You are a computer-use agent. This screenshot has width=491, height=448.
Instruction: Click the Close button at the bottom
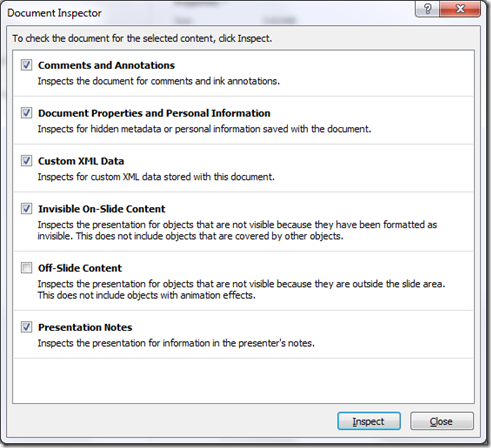pyautogui.click(x=441, y=421)
